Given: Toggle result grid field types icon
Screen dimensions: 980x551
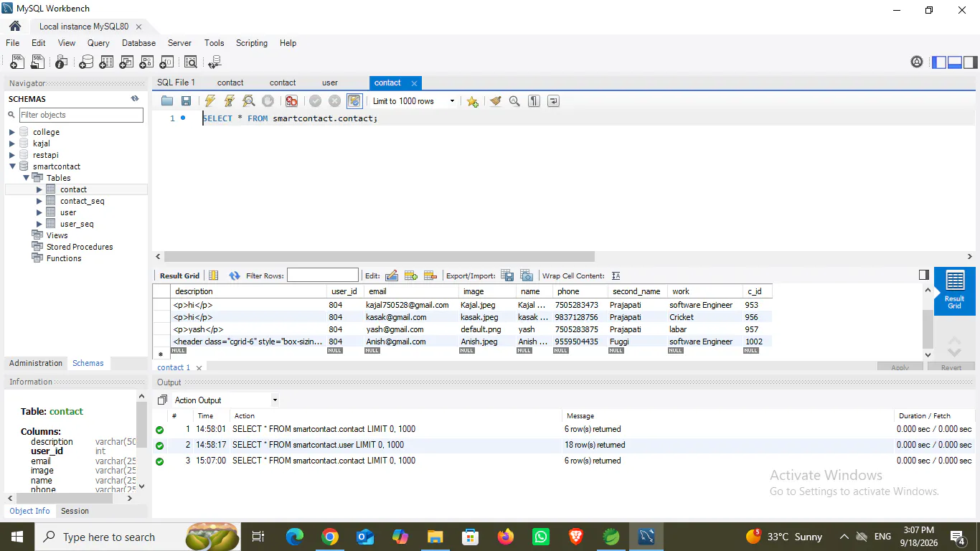Looking at the screenshot, I should click(213, 275).
